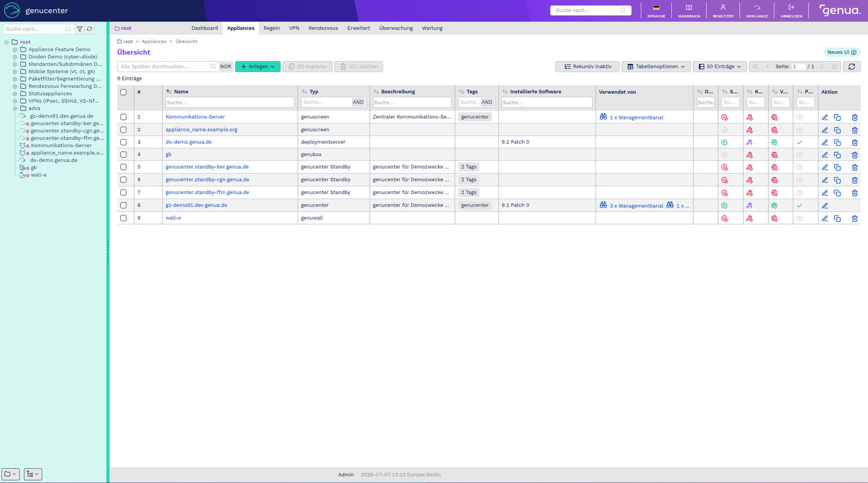
Task: Tick the checkbox for the Kommunikations-Server row
Action: [123, 117]
